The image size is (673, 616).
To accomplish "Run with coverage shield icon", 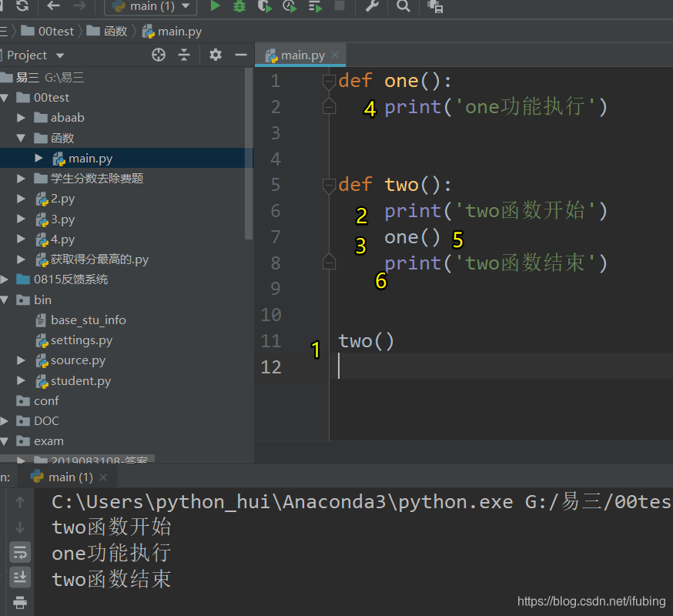I will coord(264,6).
